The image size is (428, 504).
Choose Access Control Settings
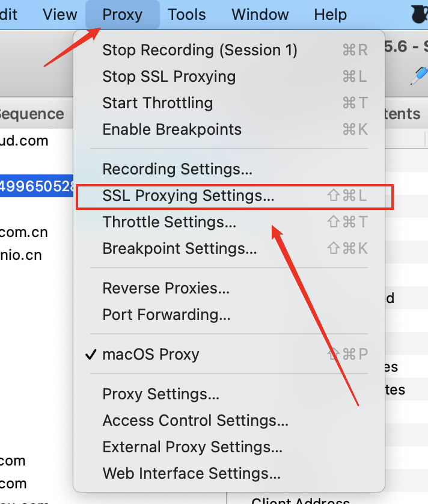point(195,420)
